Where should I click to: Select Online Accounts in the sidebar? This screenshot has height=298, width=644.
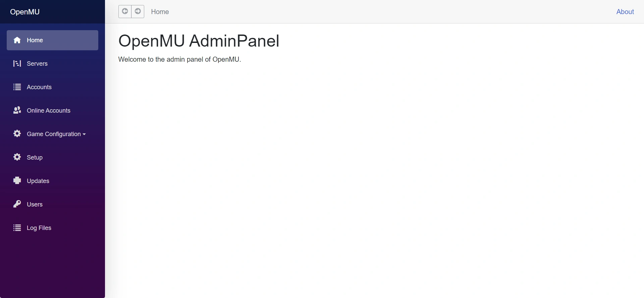[49, 111]
